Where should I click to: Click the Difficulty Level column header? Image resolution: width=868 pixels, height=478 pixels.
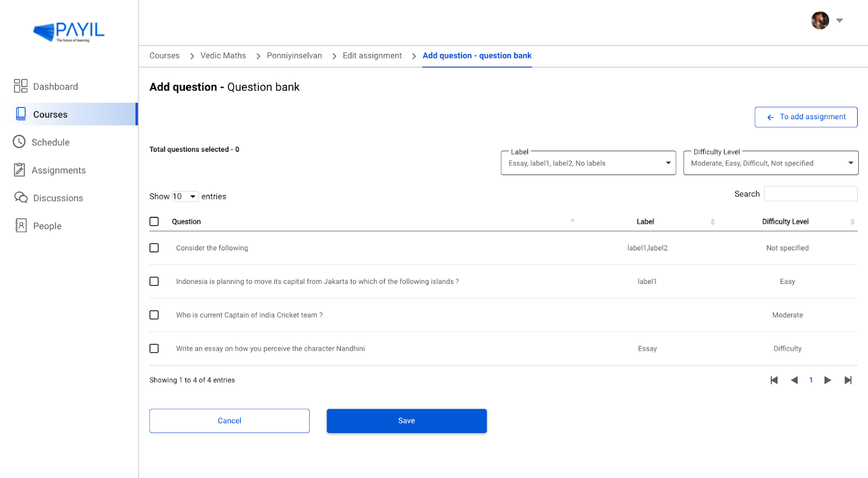tap(785, 221)
